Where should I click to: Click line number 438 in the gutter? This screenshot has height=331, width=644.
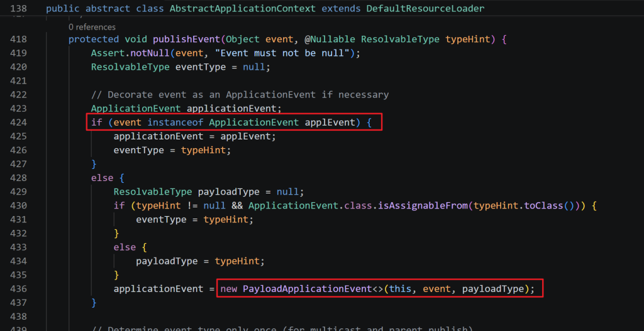(18, 317)
